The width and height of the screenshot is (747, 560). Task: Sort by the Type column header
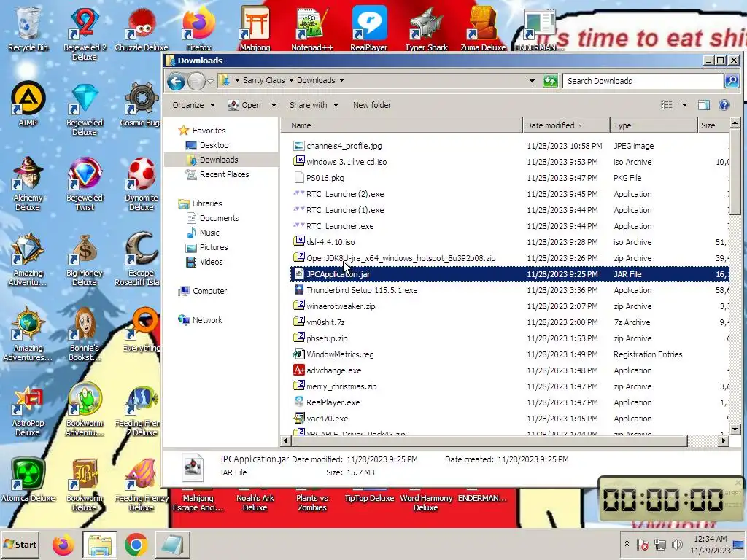654,125
